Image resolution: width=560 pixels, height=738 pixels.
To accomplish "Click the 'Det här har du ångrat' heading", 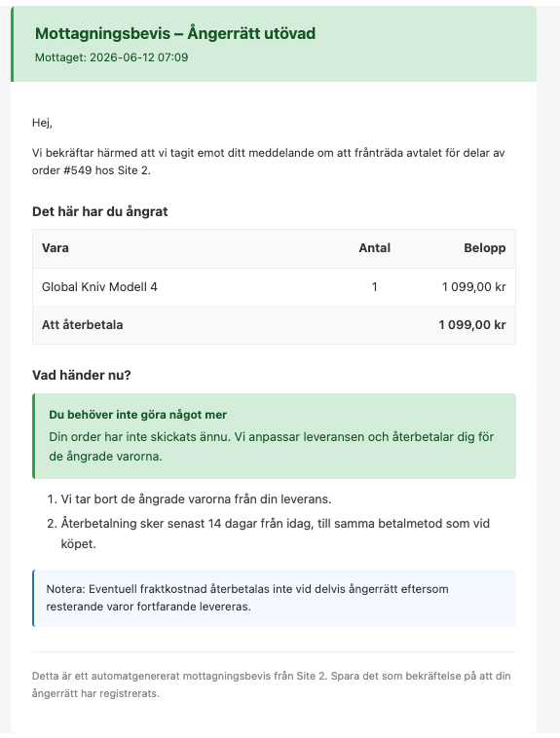I will (x=100, y=211).
